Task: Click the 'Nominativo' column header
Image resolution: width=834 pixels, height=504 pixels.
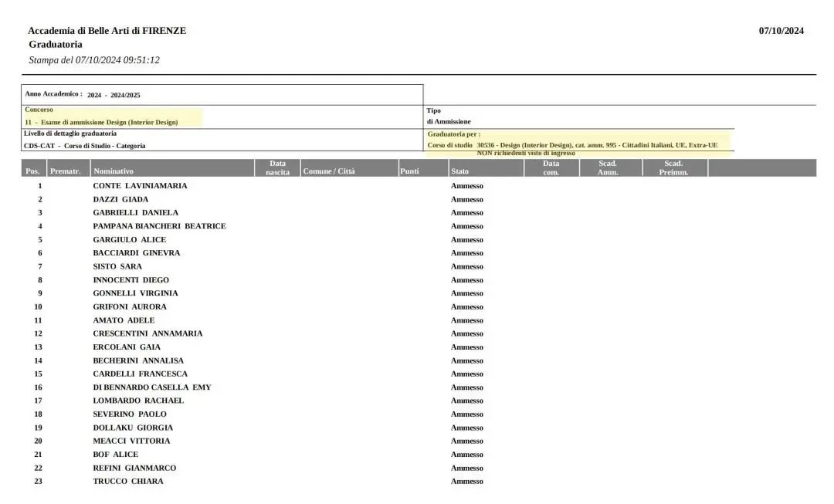Action: pos(114,171)
